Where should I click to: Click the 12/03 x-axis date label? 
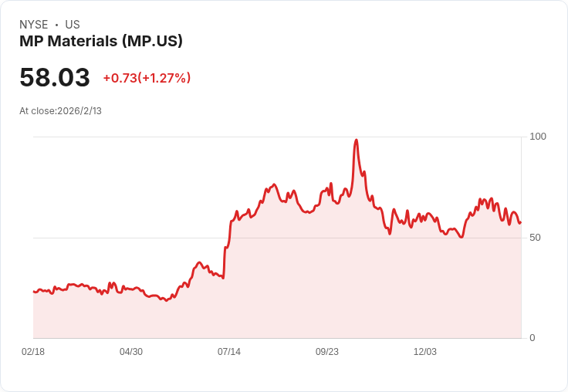(x=425, y=351)
